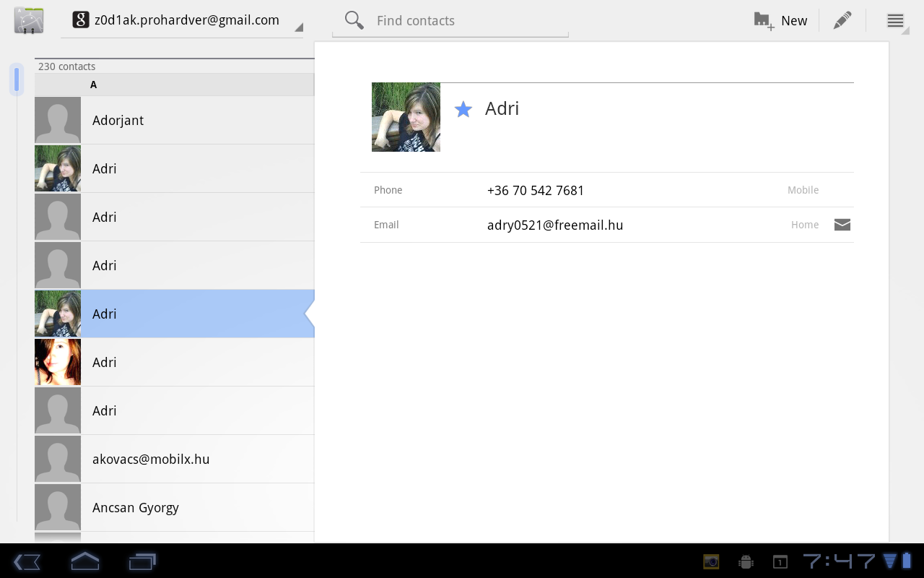Toggle the favorite star for Adri
This screenshot has width=924, height=578.
coord(463,109)
